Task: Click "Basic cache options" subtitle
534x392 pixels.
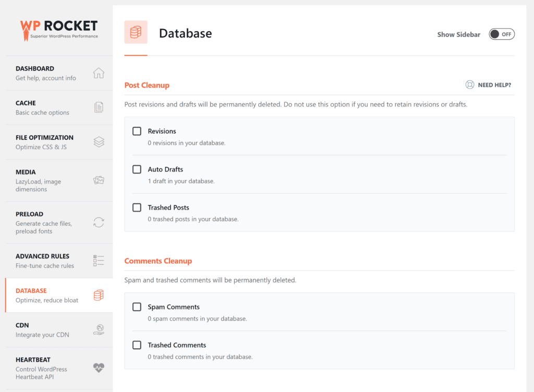Action: pyautogui.click(x=42, y=113)
